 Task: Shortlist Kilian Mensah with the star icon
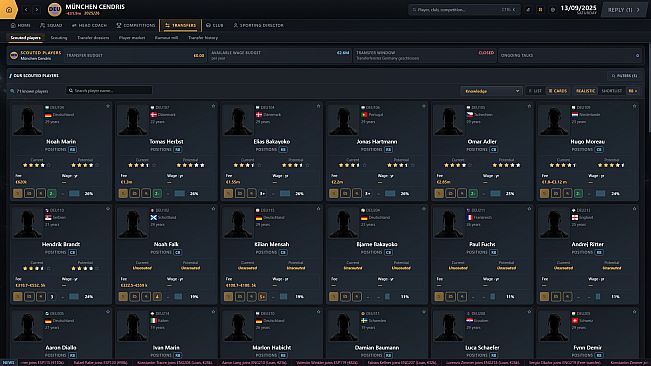(x=318, y=209)
